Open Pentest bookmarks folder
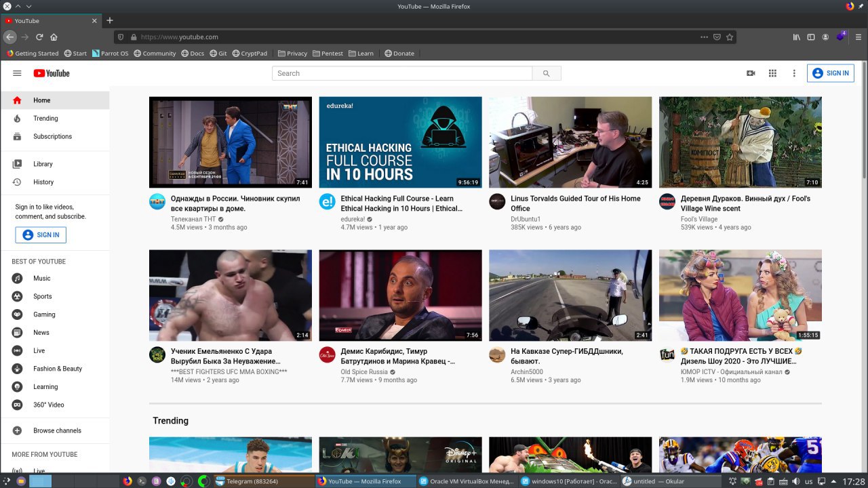Screen dimensions: 868x488 pos(328,54)
